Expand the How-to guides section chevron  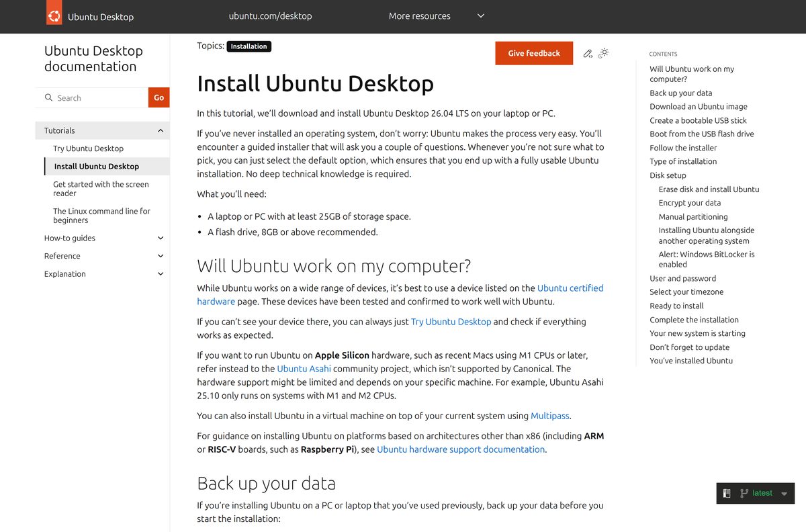coord(161,238)
